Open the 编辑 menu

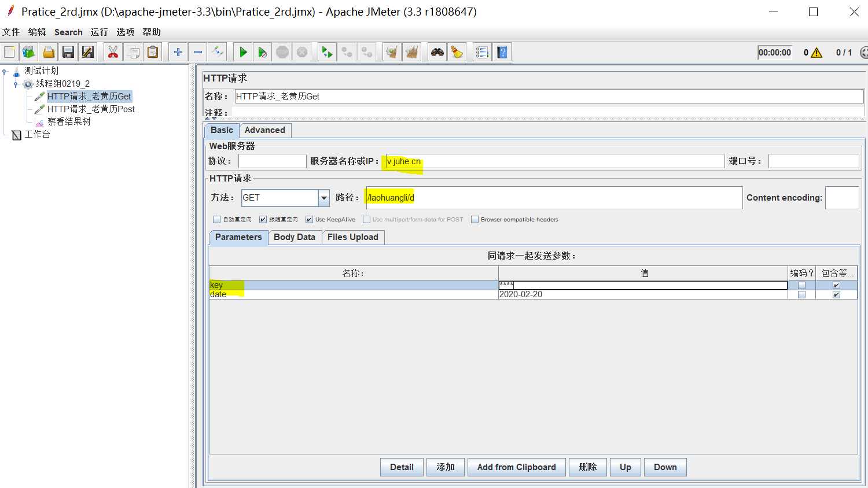37,32
